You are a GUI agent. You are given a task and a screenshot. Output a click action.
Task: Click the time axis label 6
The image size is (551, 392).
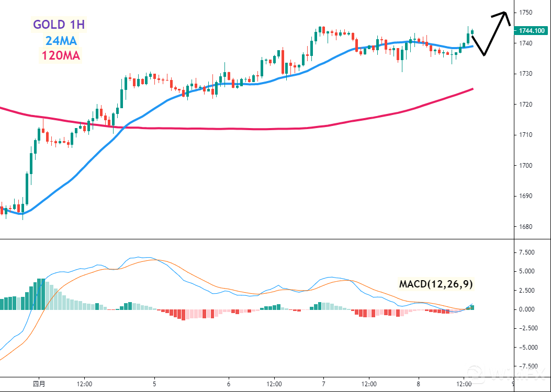coord(229,384)
